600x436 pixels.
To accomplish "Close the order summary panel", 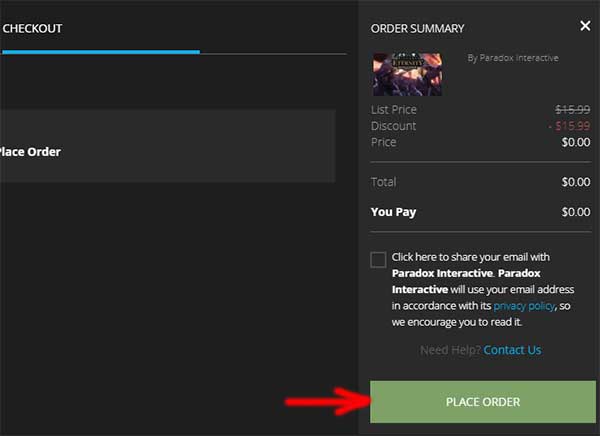I will click(585, 27).
